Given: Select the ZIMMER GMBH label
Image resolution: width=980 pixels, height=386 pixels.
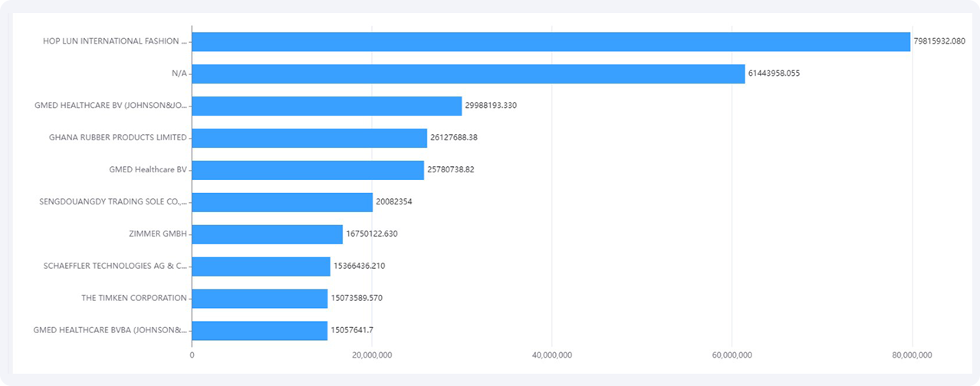Looking at the screenshot, I should (x=158, y=234).
